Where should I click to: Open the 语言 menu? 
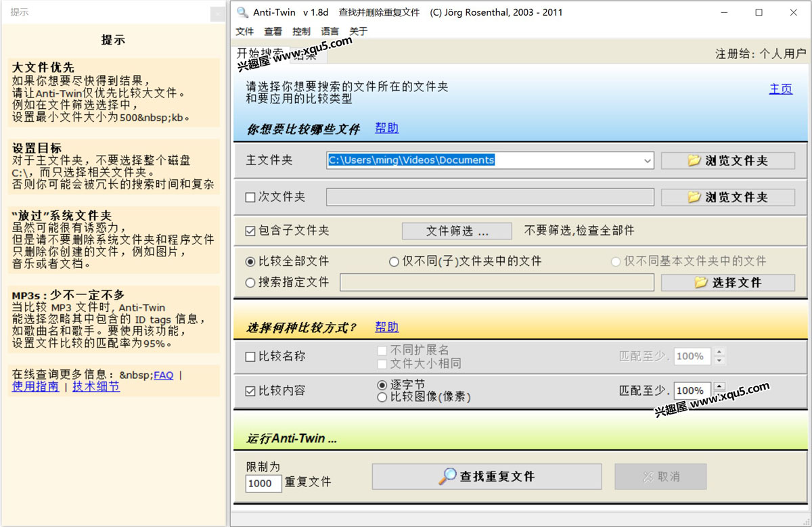[330, 31]
